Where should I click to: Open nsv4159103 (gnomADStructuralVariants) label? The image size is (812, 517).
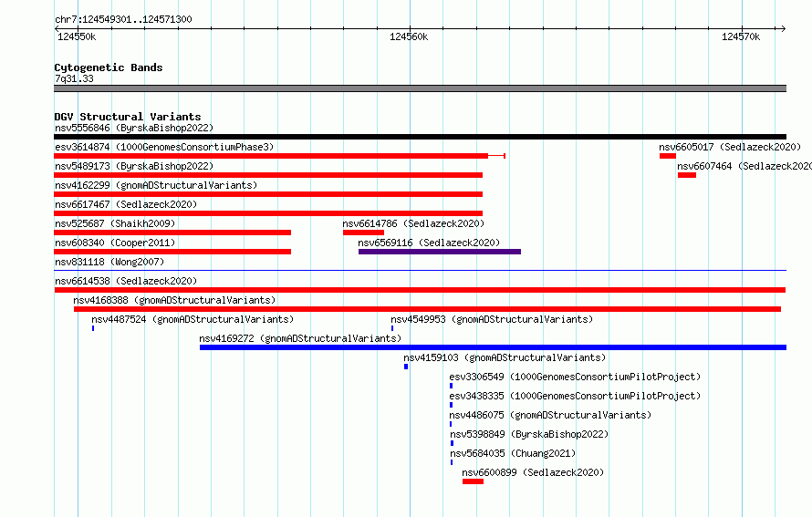click(505, 357)
